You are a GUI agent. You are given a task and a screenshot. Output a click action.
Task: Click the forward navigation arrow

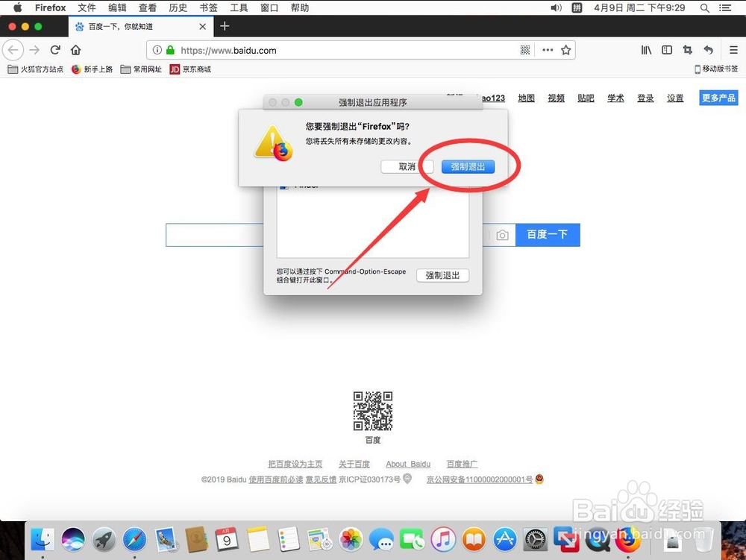(34, 50)
